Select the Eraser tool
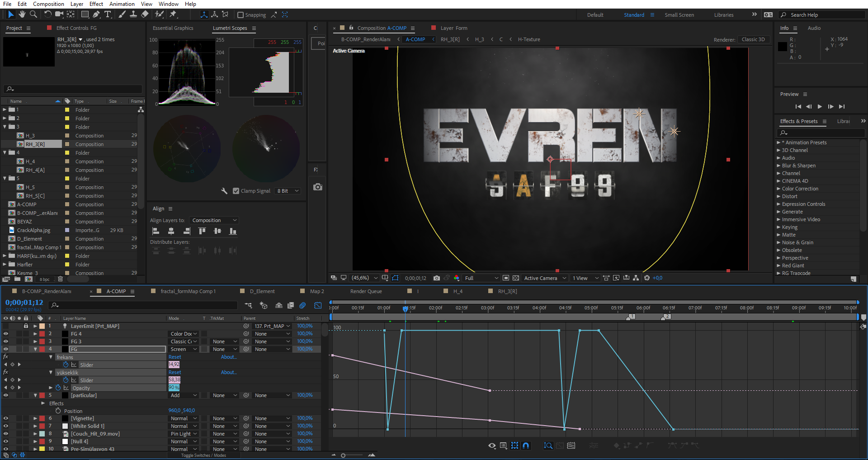The width and height of the screenshot is (868, 460). pyautogui.click(x=145, y=14)
